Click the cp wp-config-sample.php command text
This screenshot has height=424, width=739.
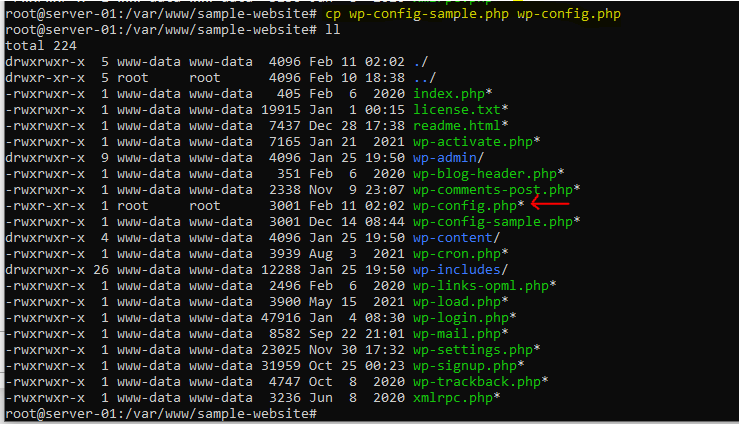coord(473,14)
